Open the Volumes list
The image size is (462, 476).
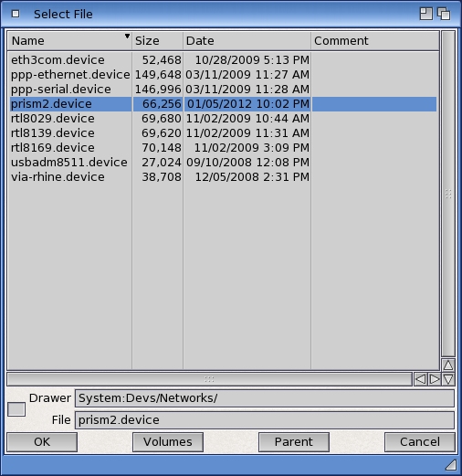coord(168,442)
